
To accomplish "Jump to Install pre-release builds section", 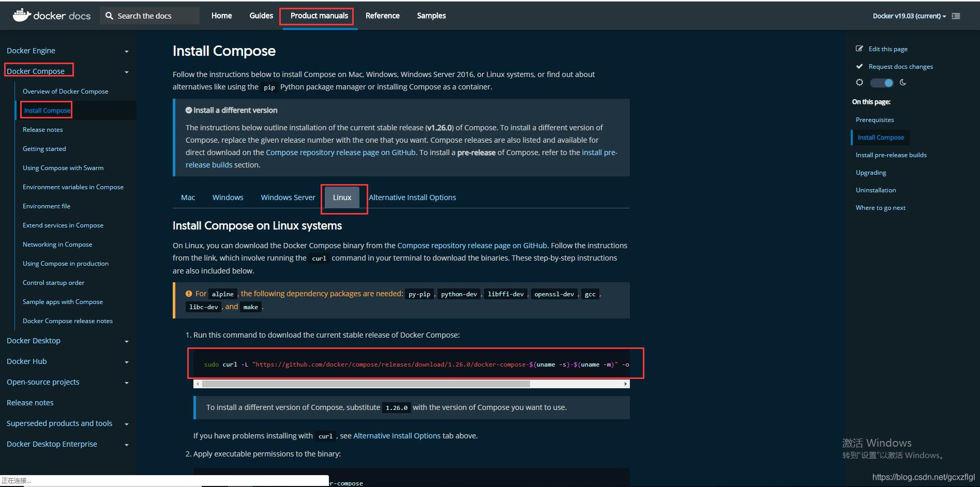I will tap(891, 155).
